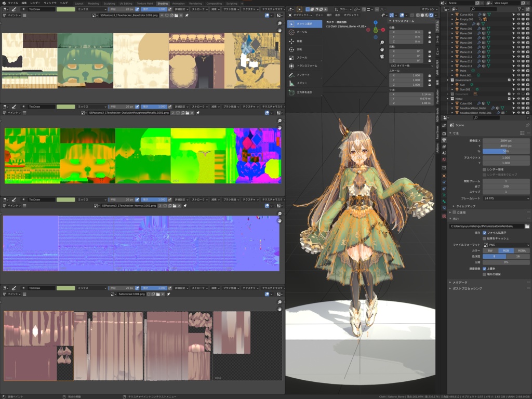Image resolution: width=532 pixels, height=399 pixels.
Task: Hide Plane.004 with its eye toggle
Action: [518, 33]
